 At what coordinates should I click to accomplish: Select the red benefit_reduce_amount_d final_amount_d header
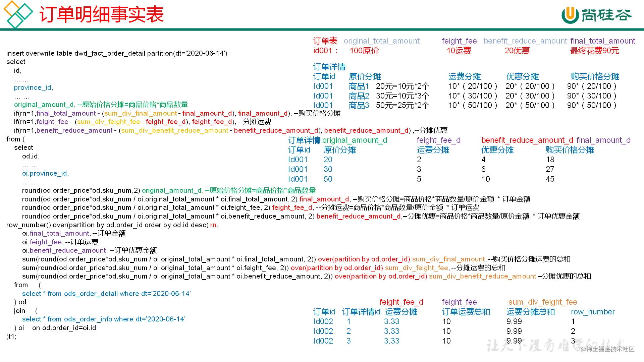point(556,140)
